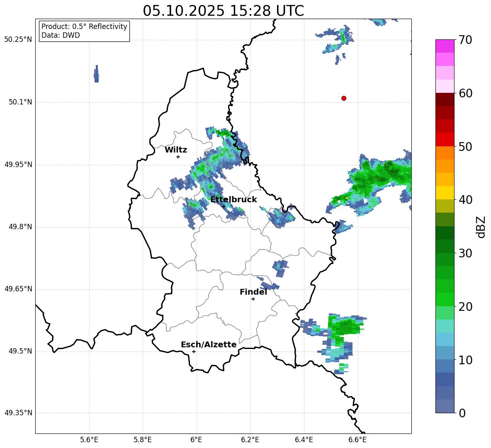Image resolution: width=491 pixels, height=448 pixels.
Task: Click the 5.6°E longitude label
Action: click(x=89, y=440)
